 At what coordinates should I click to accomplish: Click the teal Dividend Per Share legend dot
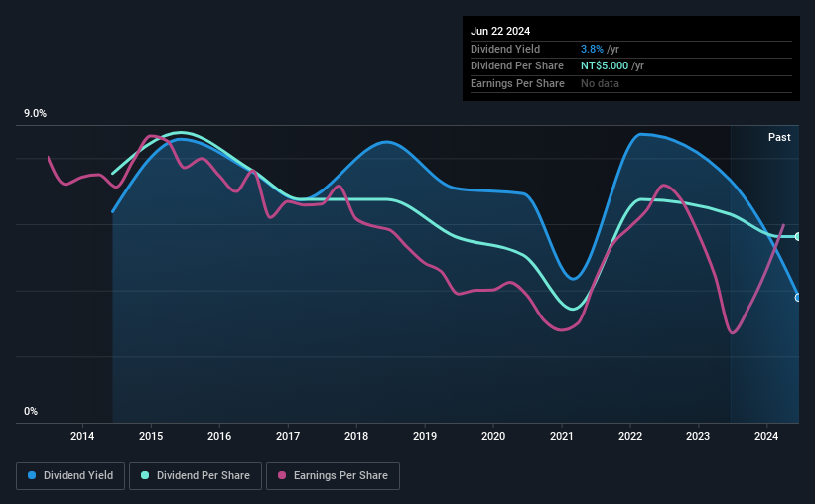point(145,475)
